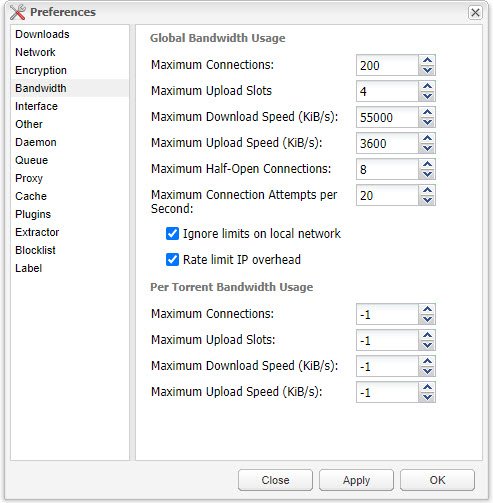Lower global Maximum Upload Speed down arrow
The width and height of the screenshot is (493, 503).
[427, 148]
